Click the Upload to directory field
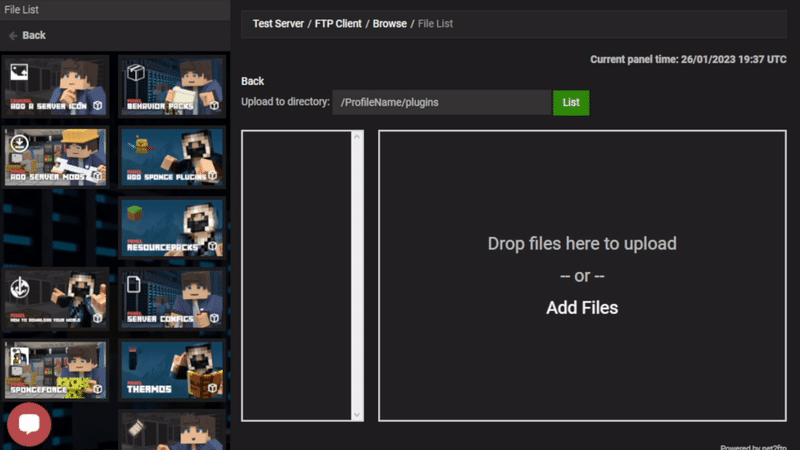Screen dimensions: 800x450 pos(442,103)
